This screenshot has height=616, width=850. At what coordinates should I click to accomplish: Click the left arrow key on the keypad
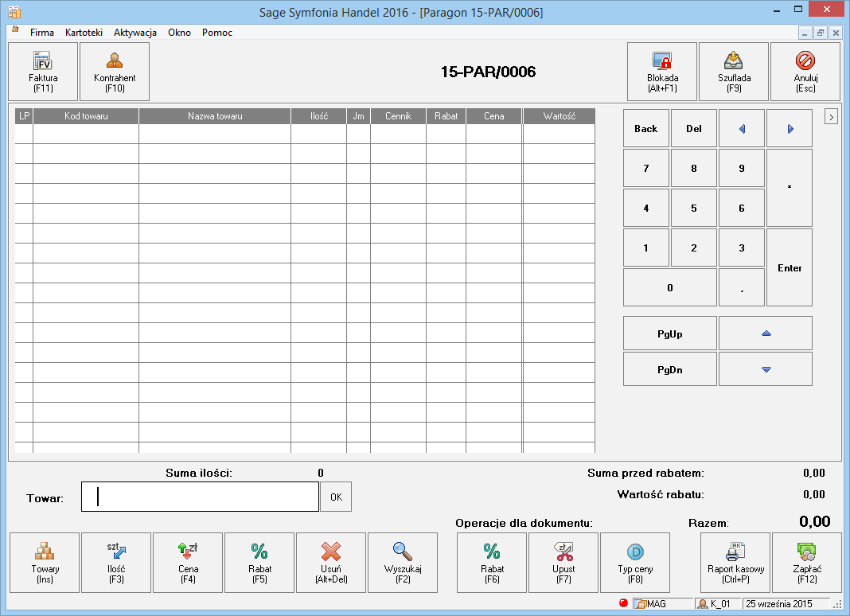[742, 128]
